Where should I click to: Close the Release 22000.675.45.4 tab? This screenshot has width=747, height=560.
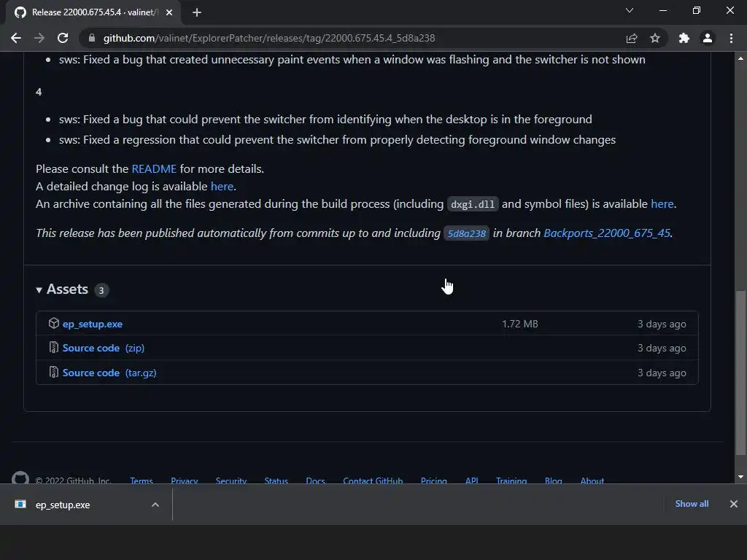click(169, 12)
